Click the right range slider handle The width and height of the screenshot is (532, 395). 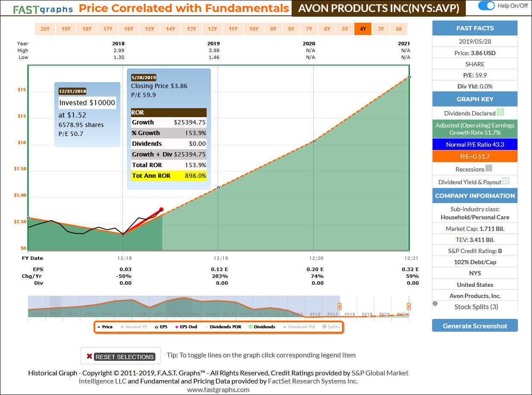(409, 306)
